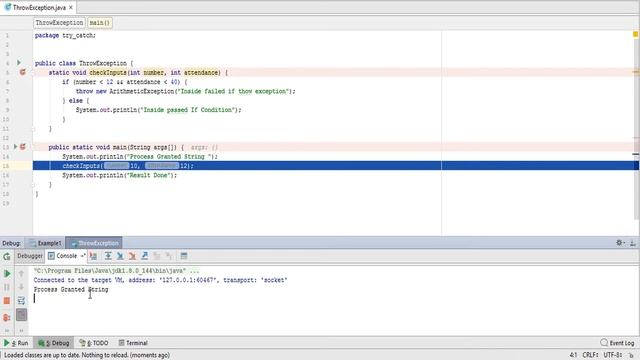The image size is (640, 360).
Task: Click run gutter arrow beside main method
Action: click(x=16, y=147)
